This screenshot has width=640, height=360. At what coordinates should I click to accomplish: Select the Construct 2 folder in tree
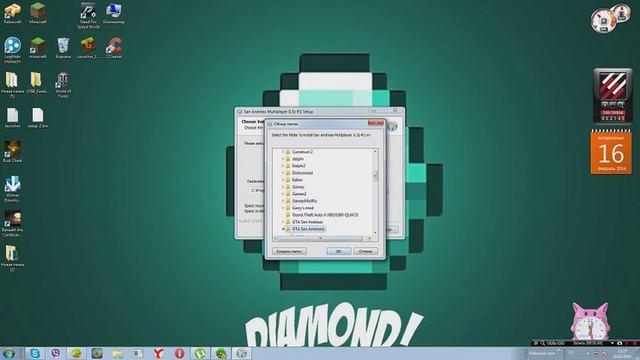point(302,152)
